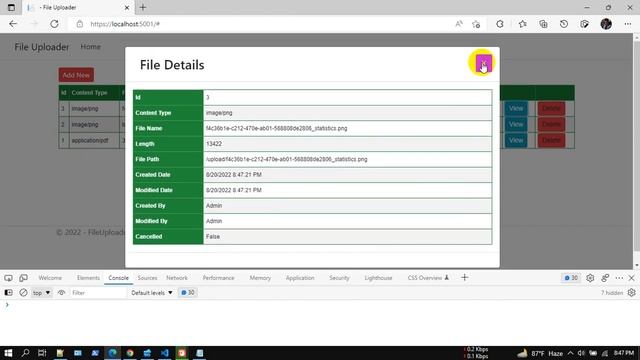Toggle the console sidebar
The image size is (640, 360).
[x=8, y=293]
